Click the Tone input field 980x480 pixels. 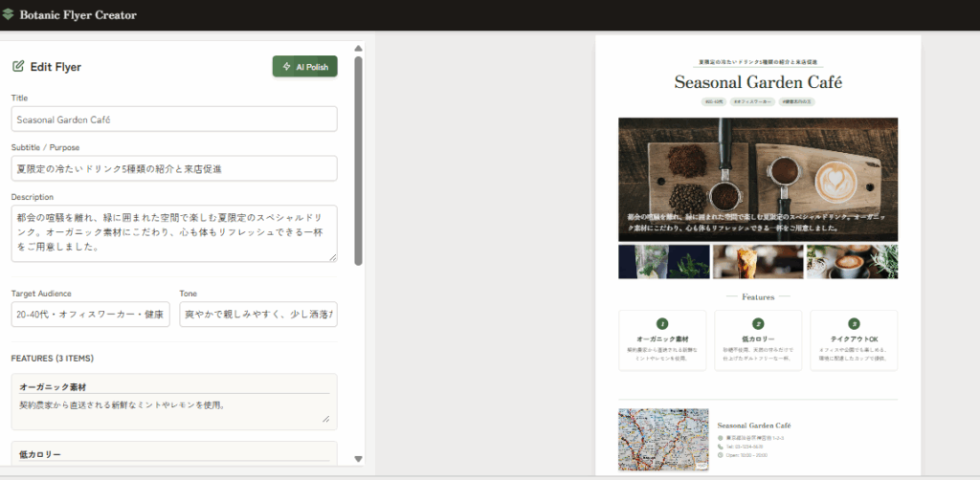click(258, 315)
